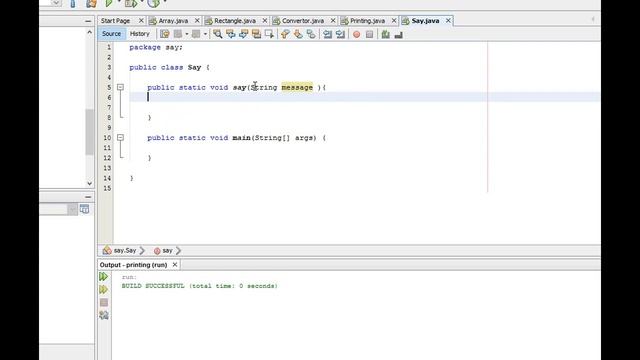Switch to Start Page tab

116,21
